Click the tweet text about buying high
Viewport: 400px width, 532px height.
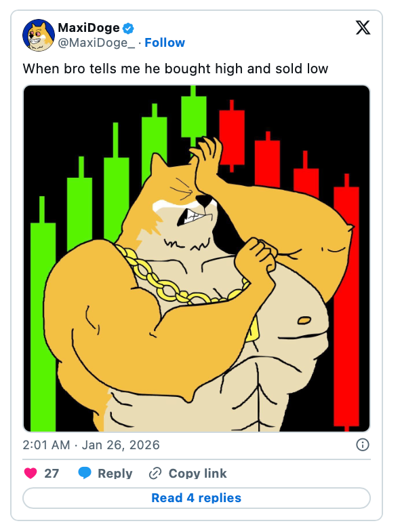point(175,69)
